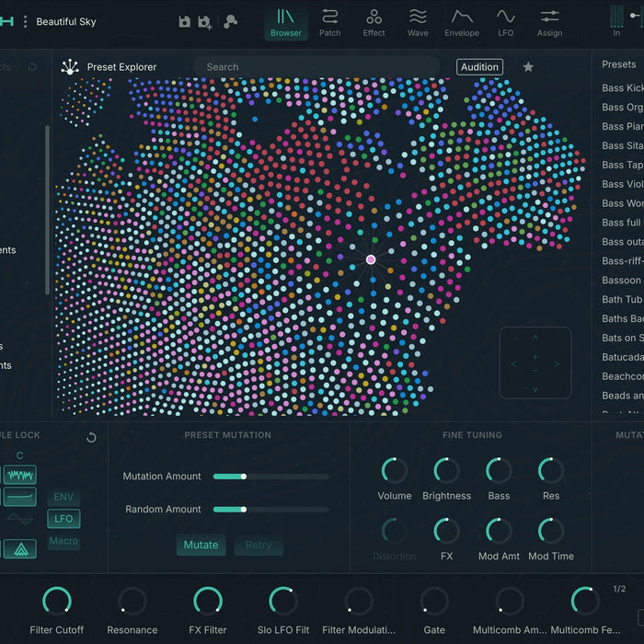This screenshot has width=644, height=644.
Task: Select the Bass-riff- preset in list
Action: coord(623,260)
